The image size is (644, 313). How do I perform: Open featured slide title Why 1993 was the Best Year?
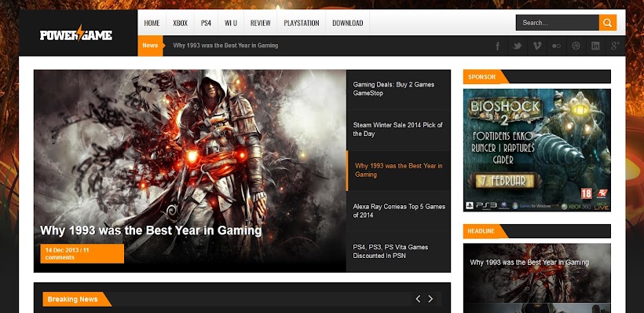pos(151,230)
